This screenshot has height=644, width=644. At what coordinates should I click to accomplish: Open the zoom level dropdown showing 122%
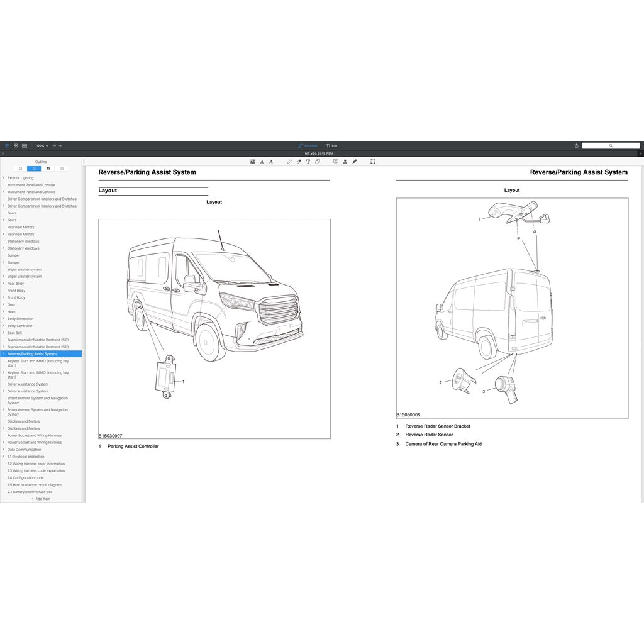[x=40, y=145]
